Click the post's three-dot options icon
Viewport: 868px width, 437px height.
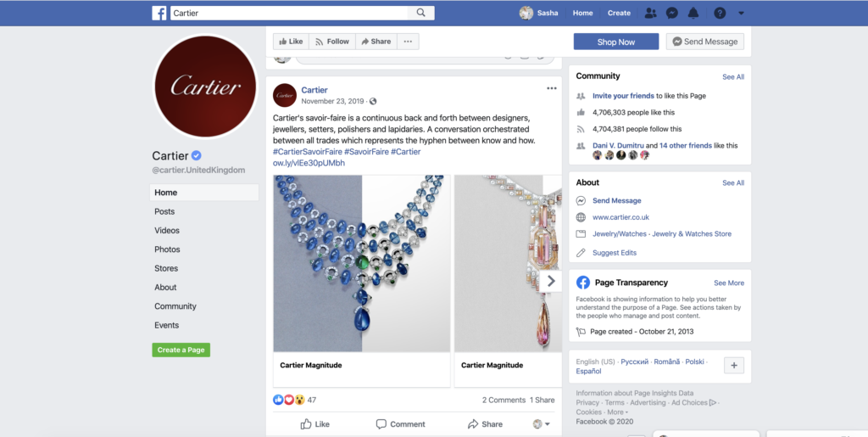551,88
